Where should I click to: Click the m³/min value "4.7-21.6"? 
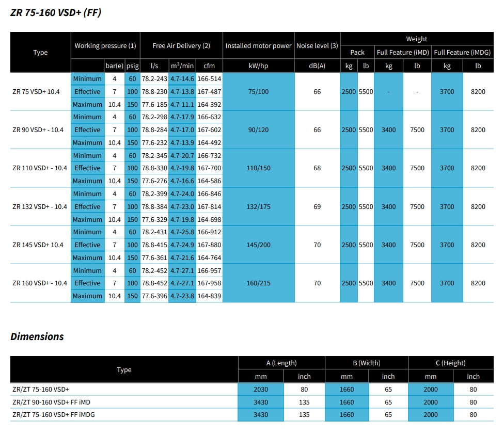182,257
